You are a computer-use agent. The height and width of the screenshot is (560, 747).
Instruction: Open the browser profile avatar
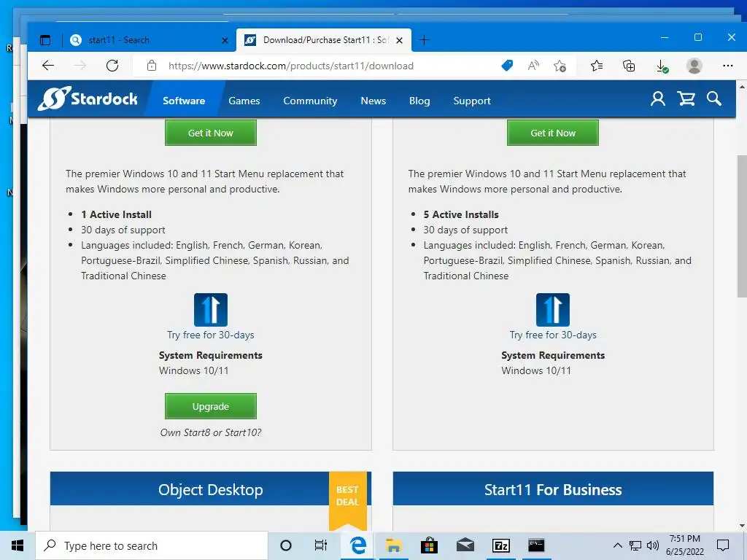pos(694,66)
